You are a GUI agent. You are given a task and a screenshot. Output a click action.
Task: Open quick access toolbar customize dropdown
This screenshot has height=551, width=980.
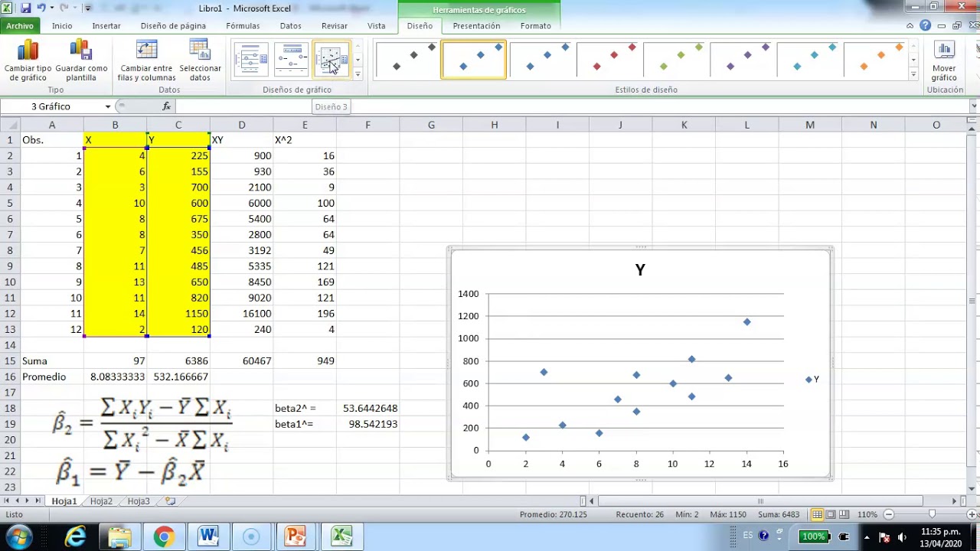[88, 8]
